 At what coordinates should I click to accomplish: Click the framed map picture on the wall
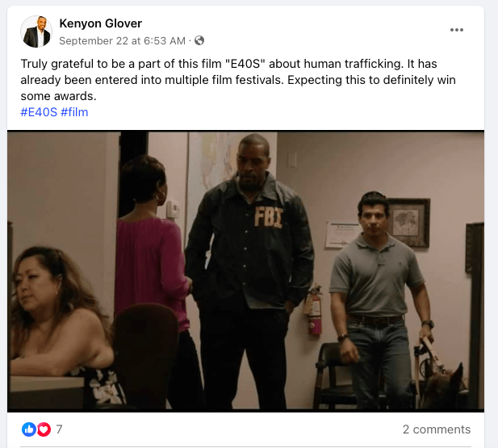click(408, 222)
